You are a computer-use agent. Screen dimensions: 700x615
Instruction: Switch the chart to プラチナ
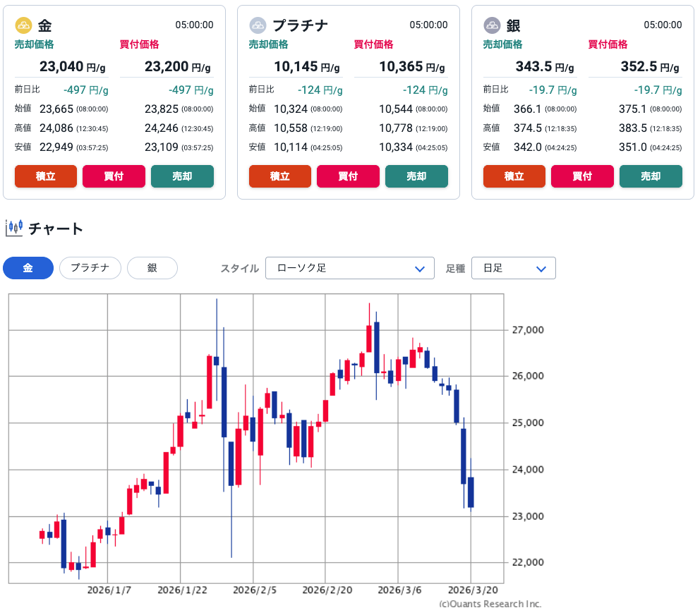pyautogui.click(x=90, y=268)
